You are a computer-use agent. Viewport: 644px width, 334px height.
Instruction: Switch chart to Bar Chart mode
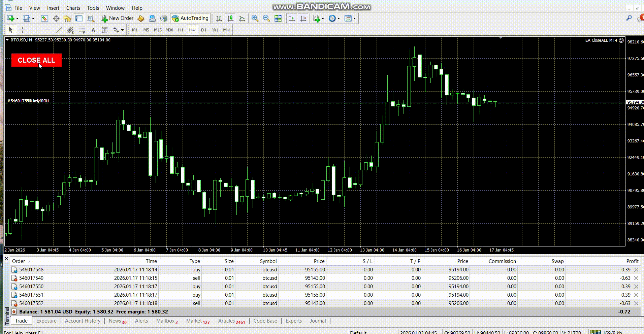tap(219, 18)
